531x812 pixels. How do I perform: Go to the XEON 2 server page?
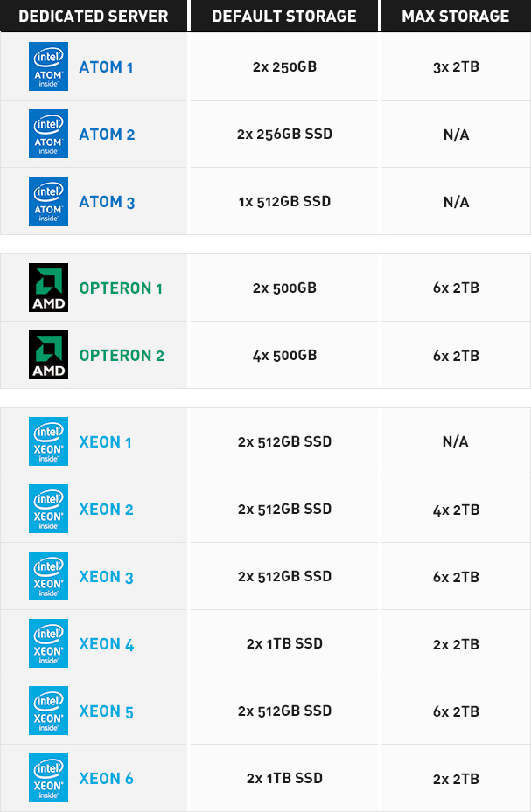coord(106,510)
